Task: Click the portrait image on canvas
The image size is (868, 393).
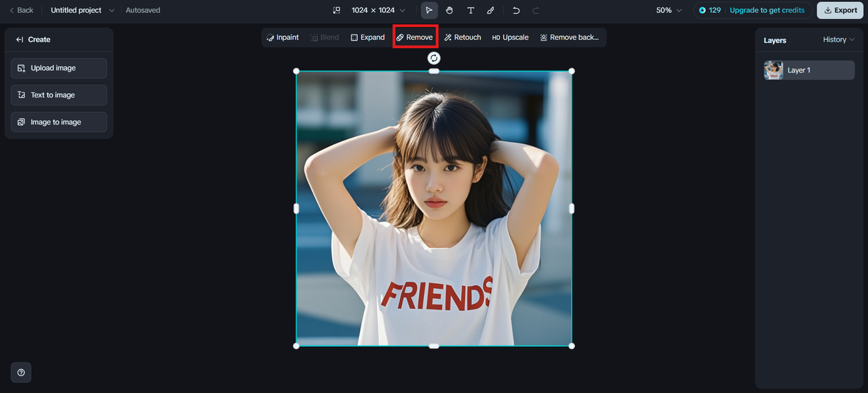Action: tap(434, 209)
